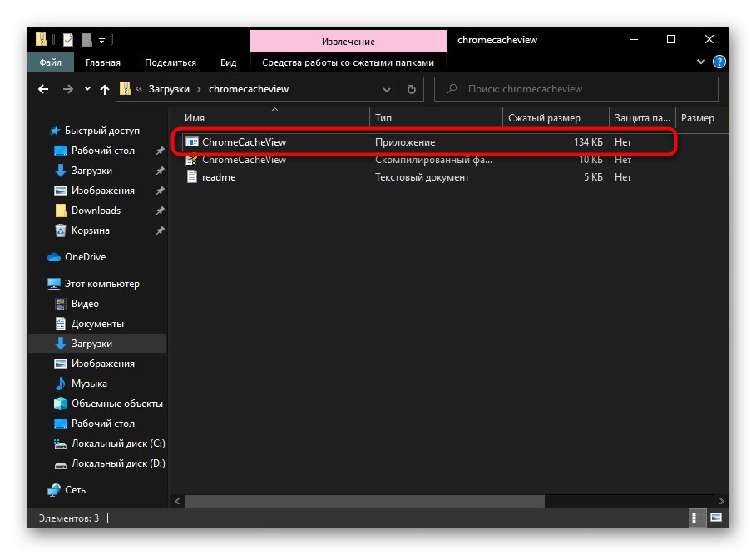Screen dimensions: 756x555
Task: Click the ChromeCacheView application icon
Action: click(192, 142)
